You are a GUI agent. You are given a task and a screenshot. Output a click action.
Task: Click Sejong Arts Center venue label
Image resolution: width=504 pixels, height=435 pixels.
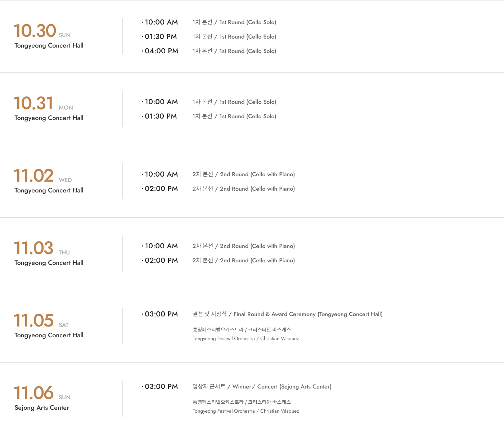click(42, 408)
